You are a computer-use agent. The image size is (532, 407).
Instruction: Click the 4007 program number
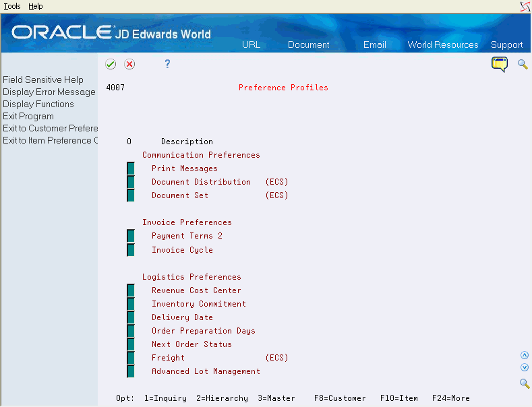(x=115, y=88)
